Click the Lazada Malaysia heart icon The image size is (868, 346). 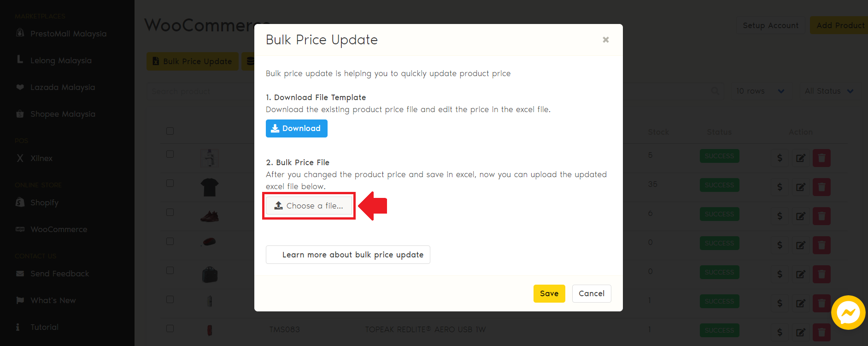(20, 87)
